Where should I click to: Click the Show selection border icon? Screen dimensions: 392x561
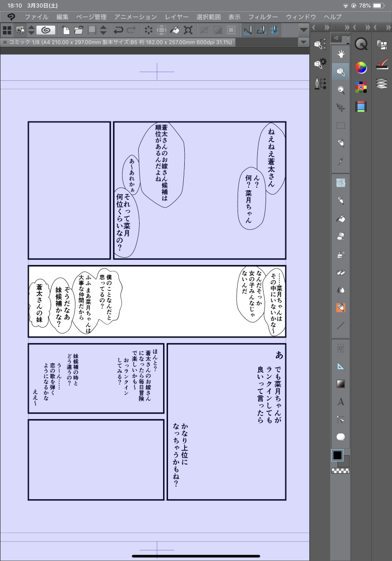pyautogui.click(x=231, y=30)
